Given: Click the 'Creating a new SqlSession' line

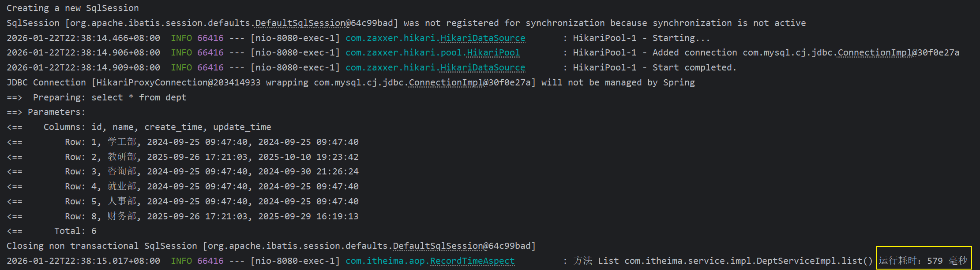Looking at the screenshot, I should tap(73, 8).
